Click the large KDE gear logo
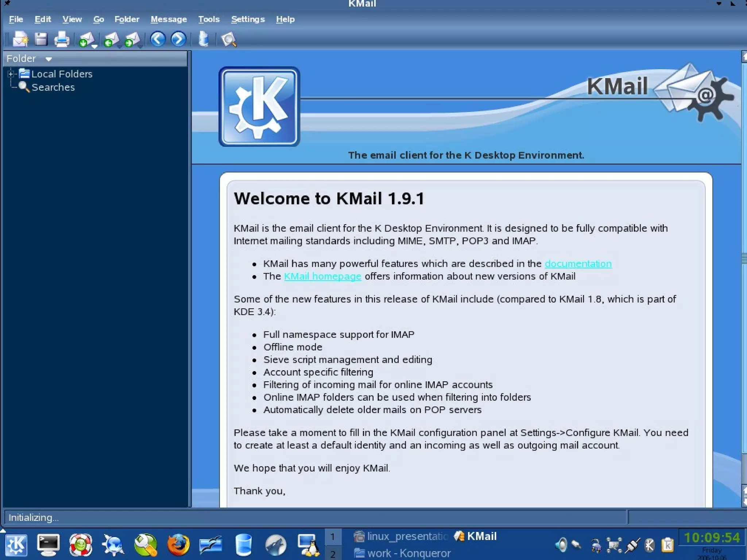 pos(259,107)
